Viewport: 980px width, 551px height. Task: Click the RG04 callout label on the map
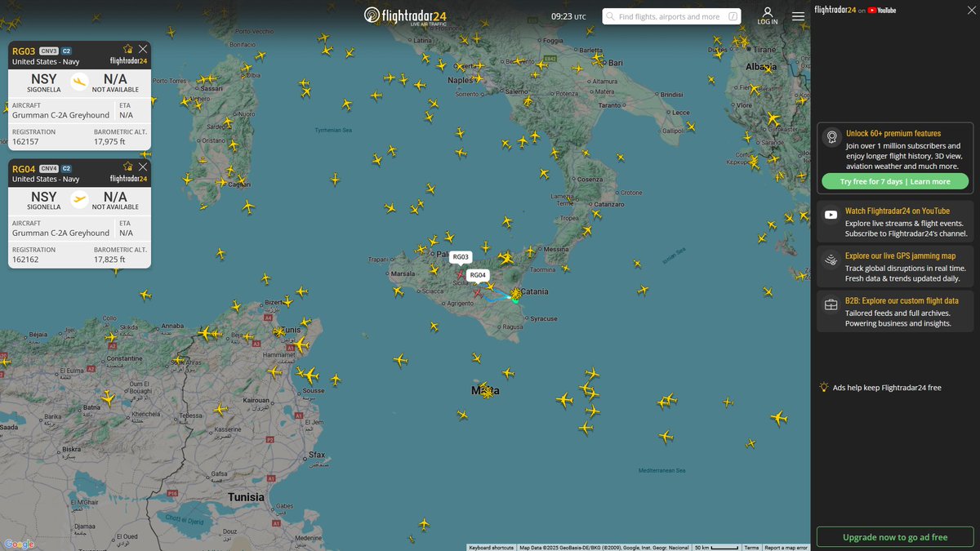point(478,275)
